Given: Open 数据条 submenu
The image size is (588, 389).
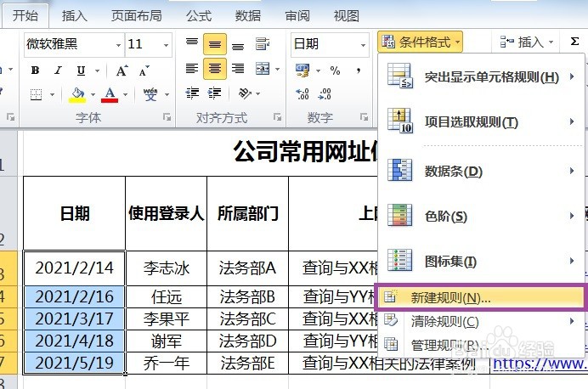Looking at the screenshot, I should [482, 171].
